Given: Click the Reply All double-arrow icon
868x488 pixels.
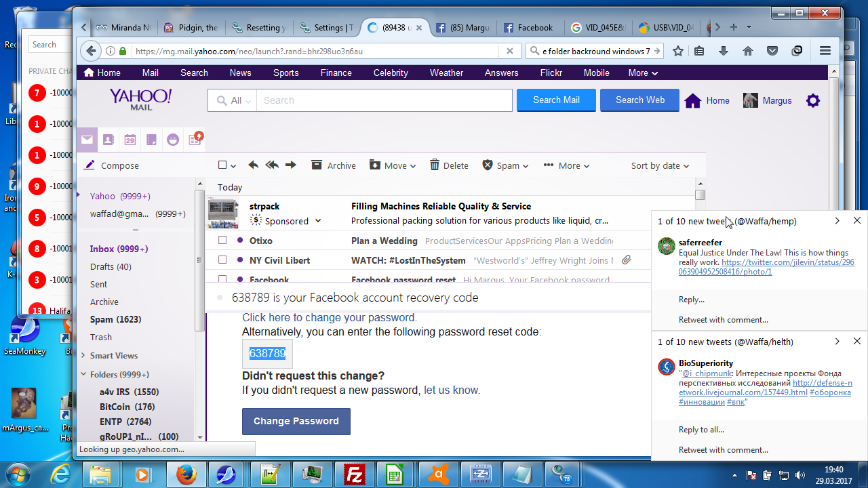Looking at the screenshot, I should click(x=272, y=165).
